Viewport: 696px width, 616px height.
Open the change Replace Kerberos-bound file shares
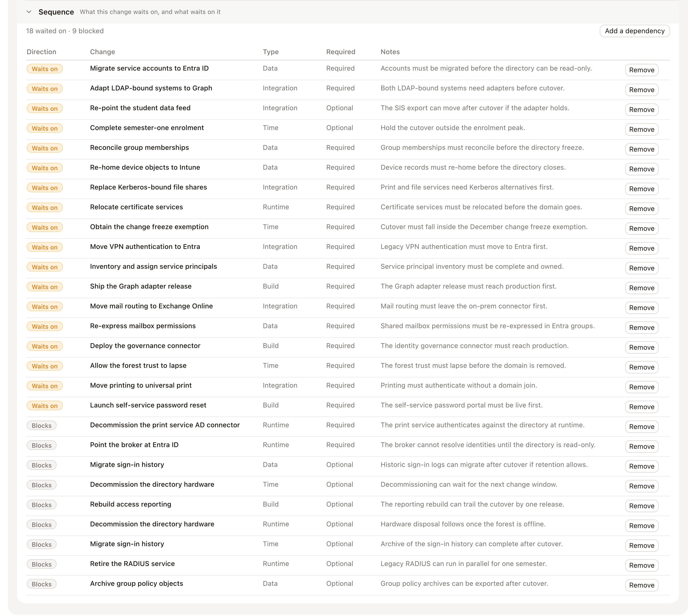pos(148,187)
